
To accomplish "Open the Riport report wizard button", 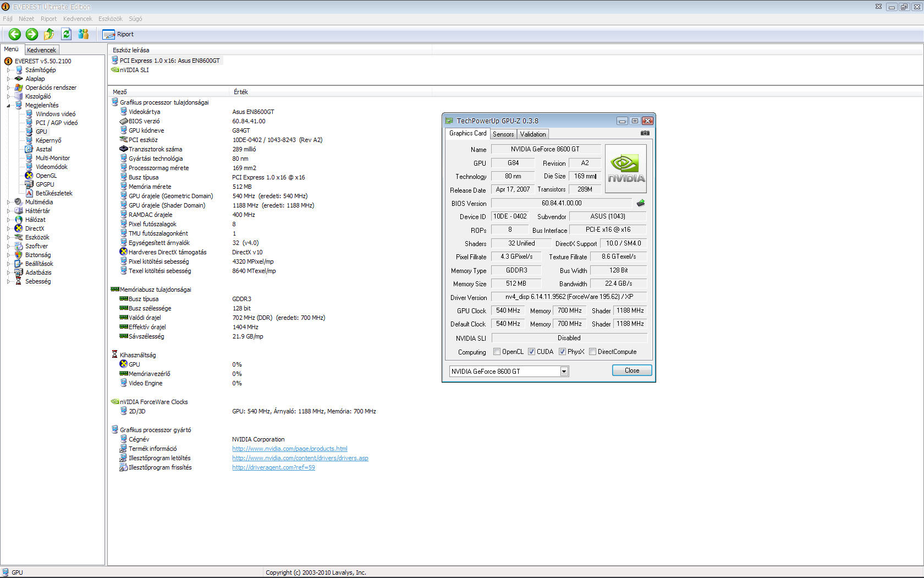I will point(118,34).
